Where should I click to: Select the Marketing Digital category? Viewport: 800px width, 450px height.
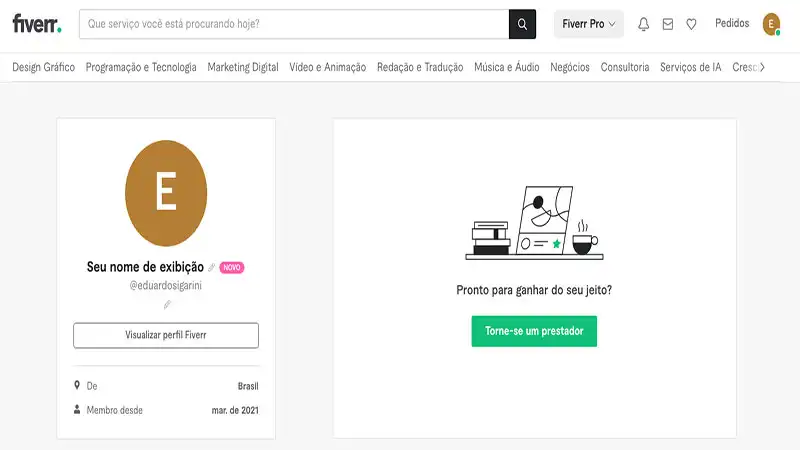(243, 68)
